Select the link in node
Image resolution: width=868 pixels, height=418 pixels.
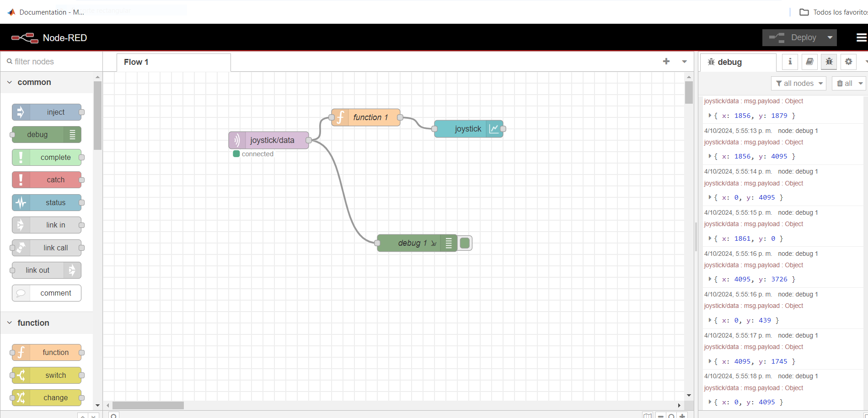(47, 225)
